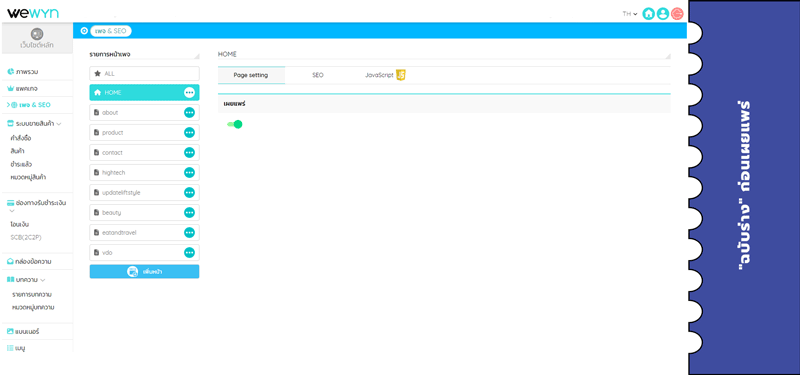This screenshot has height=375, width=800.
Task: Open เมนู menu item in sidebar
Action: pos(16,348)
